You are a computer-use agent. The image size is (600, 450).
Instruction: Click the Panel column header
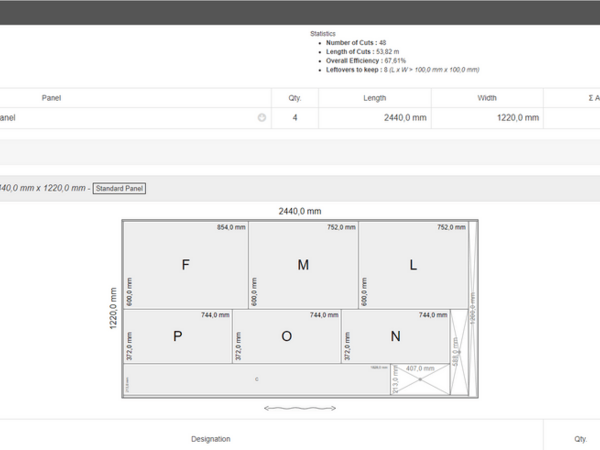[51, 98]
